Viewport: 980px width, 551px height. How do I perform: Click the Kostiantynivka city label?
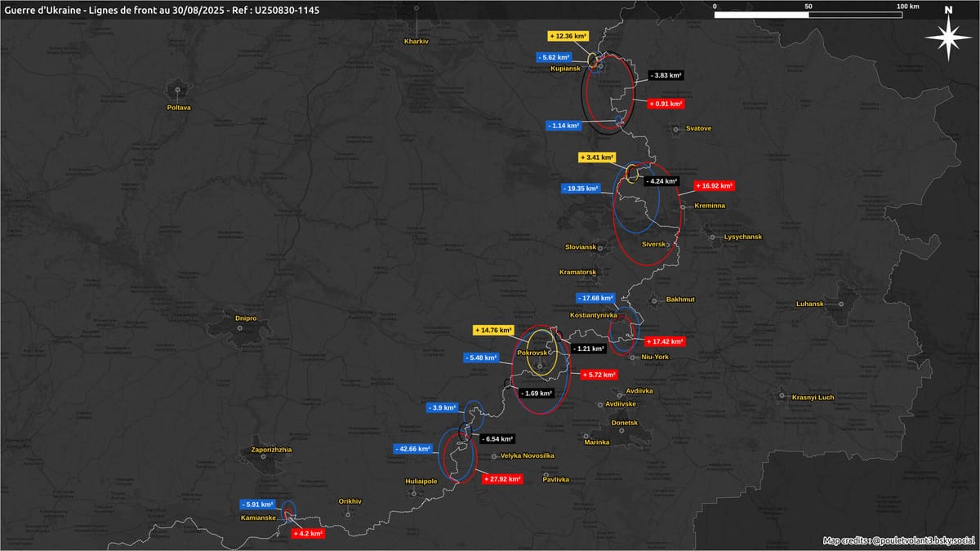593,314
